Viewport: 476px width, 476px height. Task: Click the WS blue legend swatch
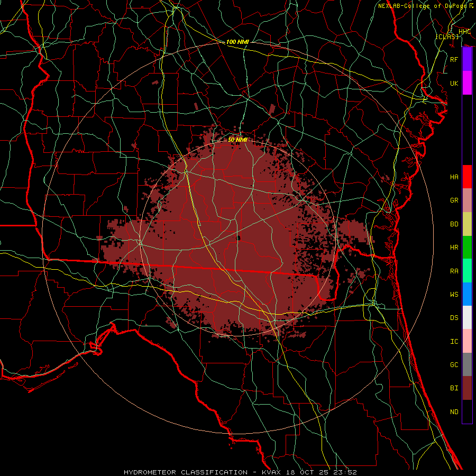click(x=467, y=294)
